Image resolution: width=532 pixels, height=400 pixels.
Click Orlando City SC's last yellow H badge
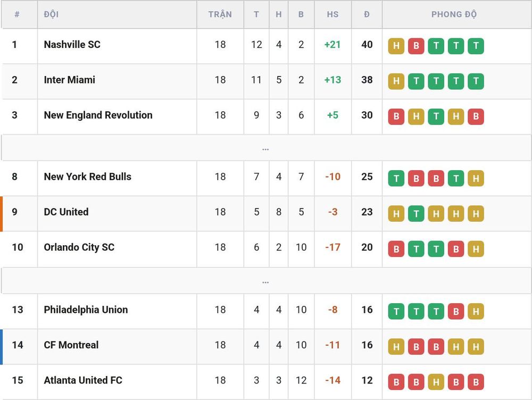click(476, 249)
